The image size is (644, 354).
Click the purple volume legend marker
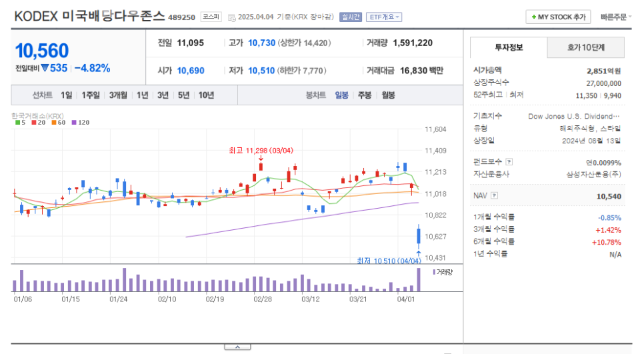point(434,272)
